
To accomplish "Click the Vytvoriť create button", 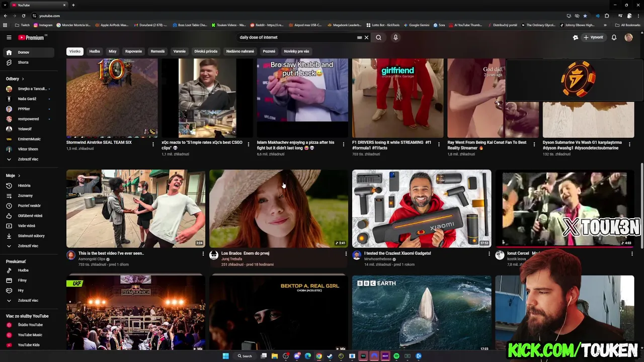I will [593, 37].
